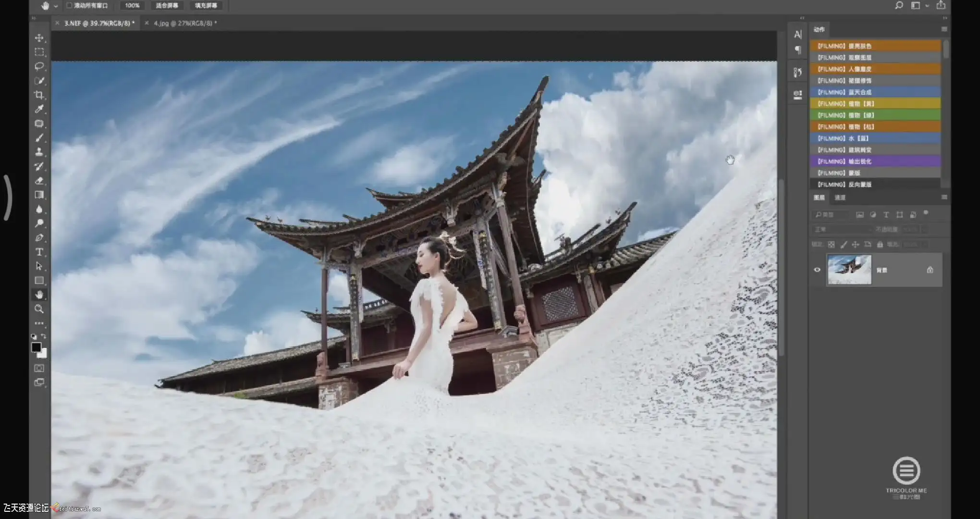Viewport: 980px width, 519px height.
Task: Select the Eyedropper tool
Action: [39, 109]
